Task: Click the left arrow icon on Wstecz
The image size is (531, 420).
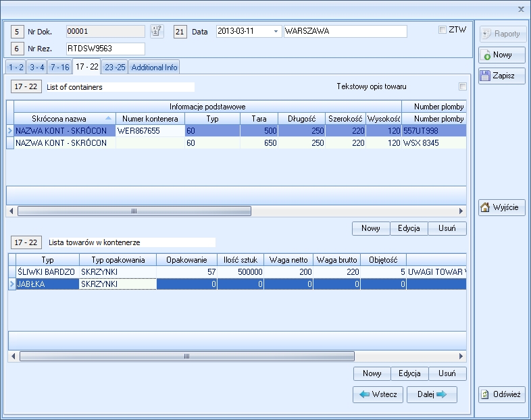Action: click(x=364, y=394)
